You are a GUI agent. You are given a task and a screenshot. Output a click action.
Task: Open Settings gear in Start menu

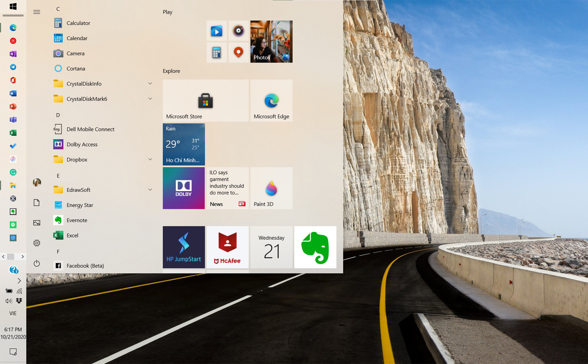pyautogui.click(x=37, y=243)
